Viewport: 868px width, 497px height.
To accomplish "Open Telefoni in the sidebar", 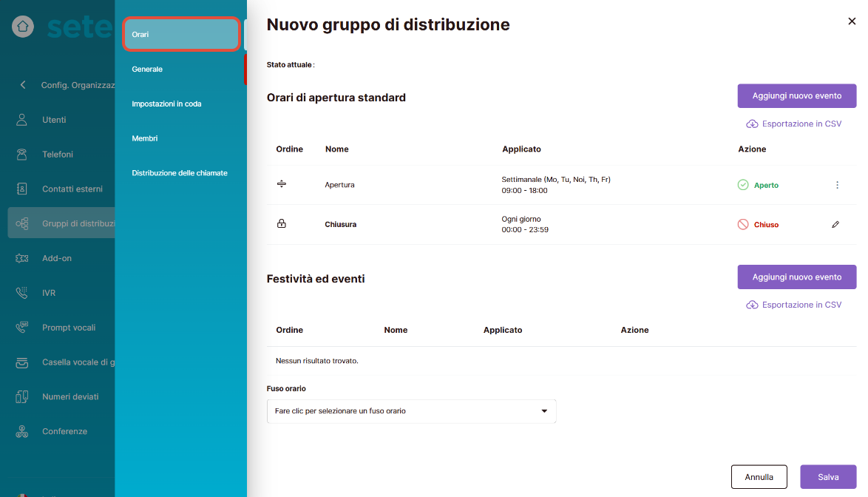I will 58,155.
